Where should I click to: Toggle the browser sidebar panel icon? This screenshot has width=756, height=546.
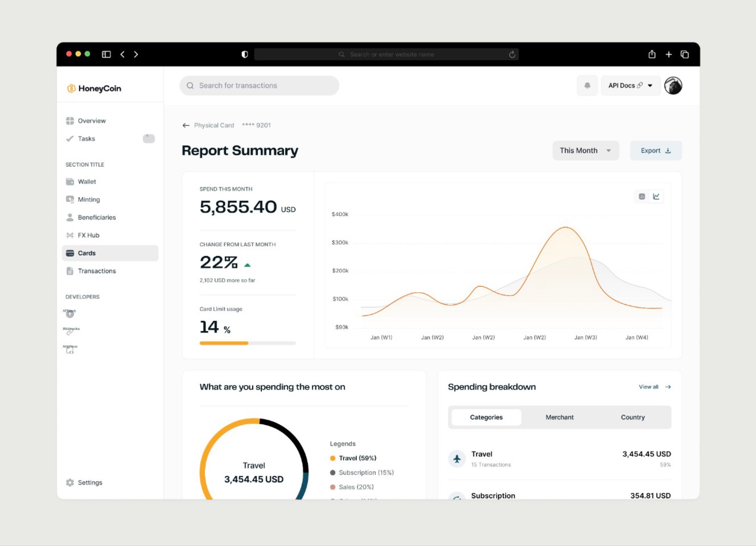(x=106, y=54)
